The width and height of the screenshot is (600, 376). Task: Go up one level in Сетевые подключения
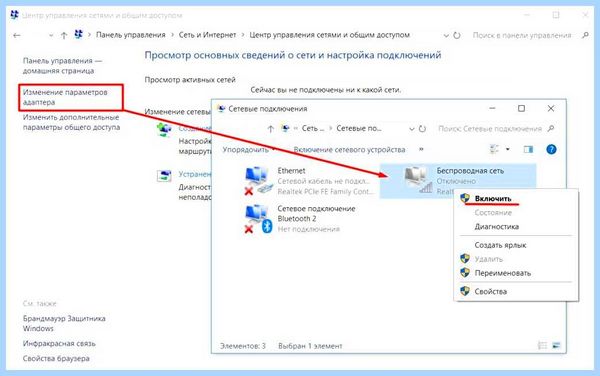[x=271, y=129]
